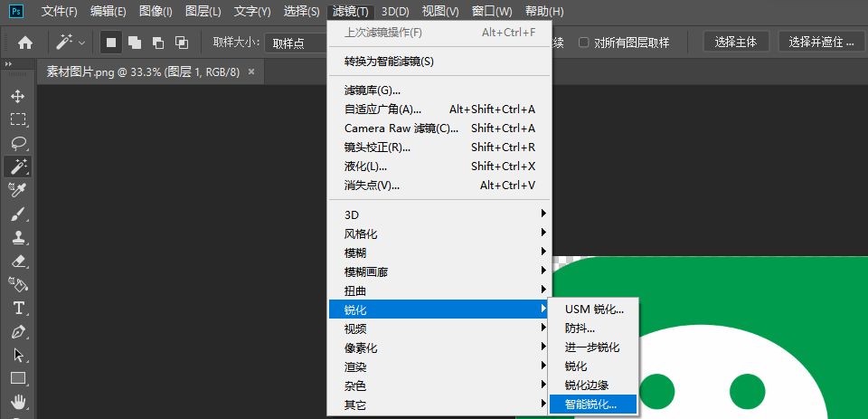Open 滤镜库(G)... from the filter menu
This screenshot has width=868, height=419.
coord(439,90)
